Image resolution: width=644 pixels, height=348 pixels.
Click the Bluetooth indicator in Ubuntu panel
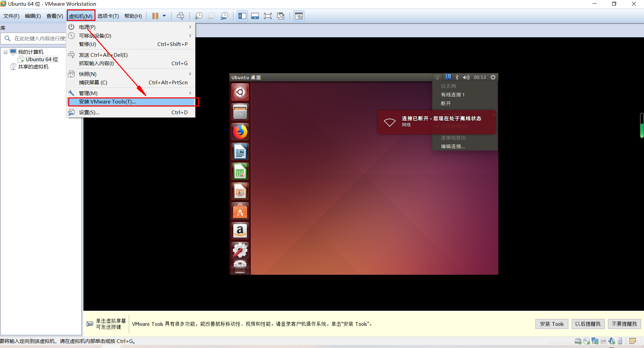(x=457, y=77)
